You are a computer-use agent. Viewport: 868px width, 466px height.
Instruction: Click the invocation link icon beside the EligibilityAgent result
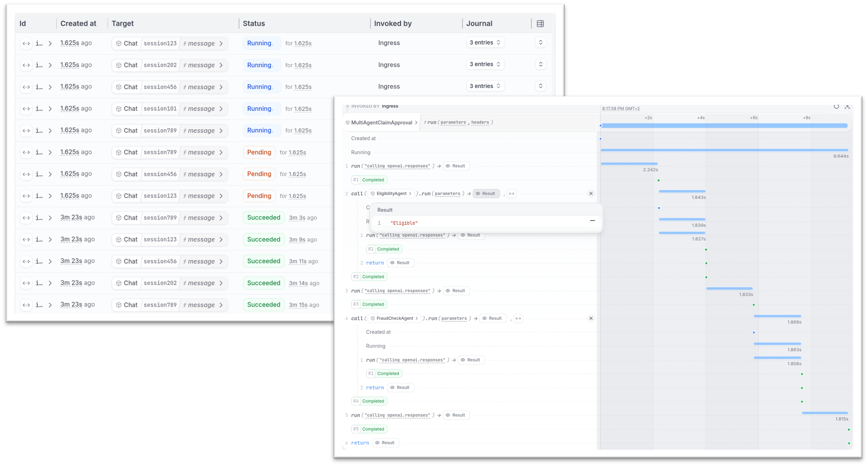point(511,194)
